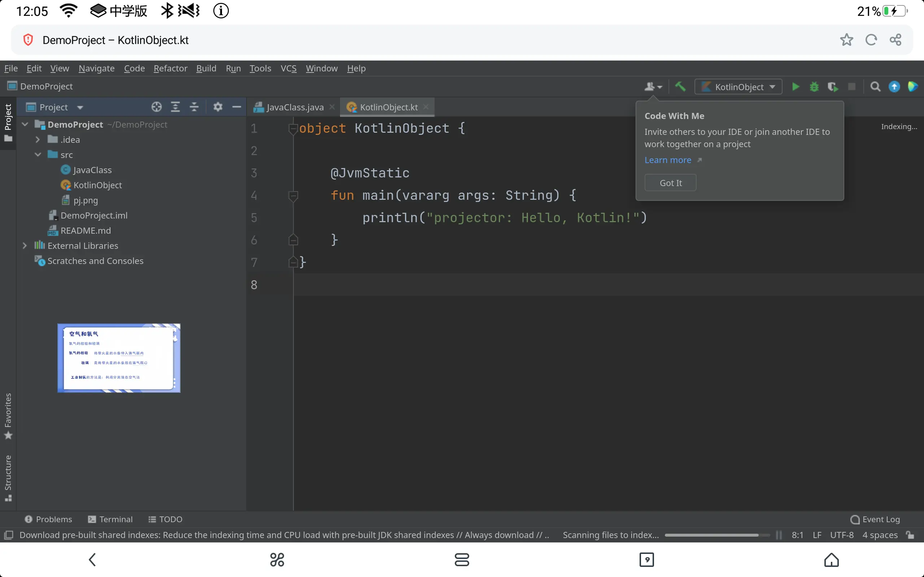Expand the External Libraries node
The width and height of the screenshot is (924, 577).
pyautogui.click(x=25, y=245)
